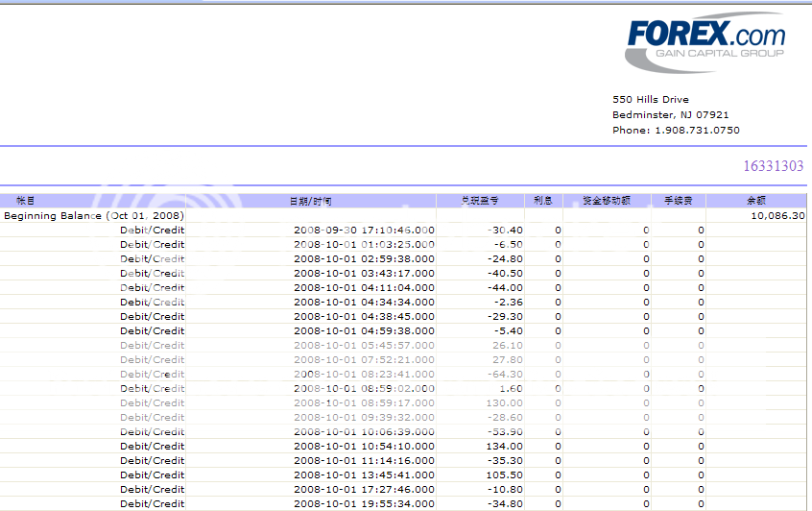The width and height of the screenshot is (812, 511).
Task: Click the Bedminster, NJ 07921 address line
Action: point(670,115)
